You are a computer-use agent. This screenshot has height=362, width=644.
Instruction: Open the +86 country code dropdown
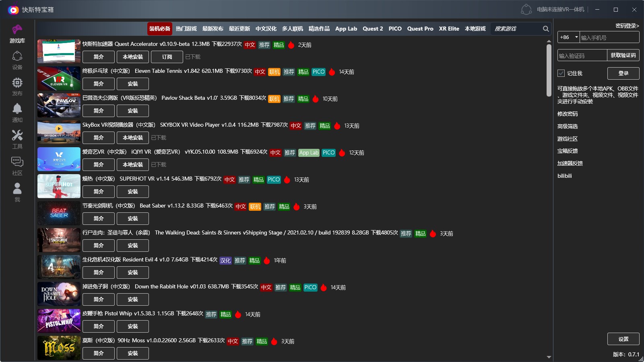(568, 37)
